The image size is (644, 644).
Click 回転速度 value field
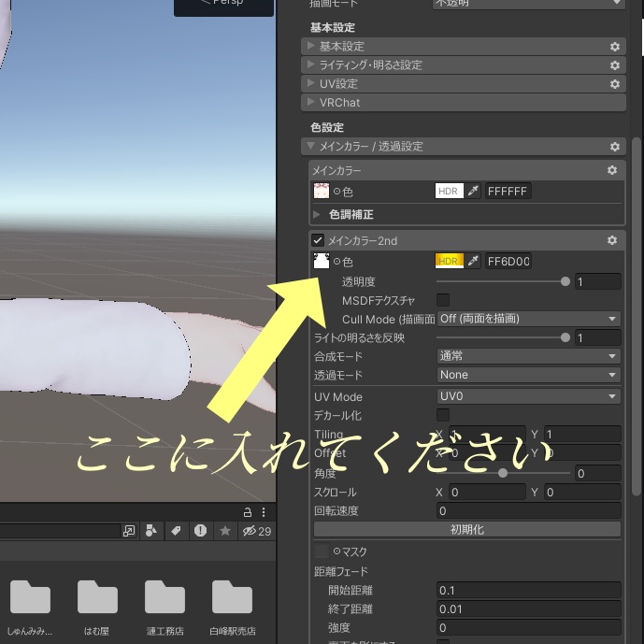click(x=529, y=510)
